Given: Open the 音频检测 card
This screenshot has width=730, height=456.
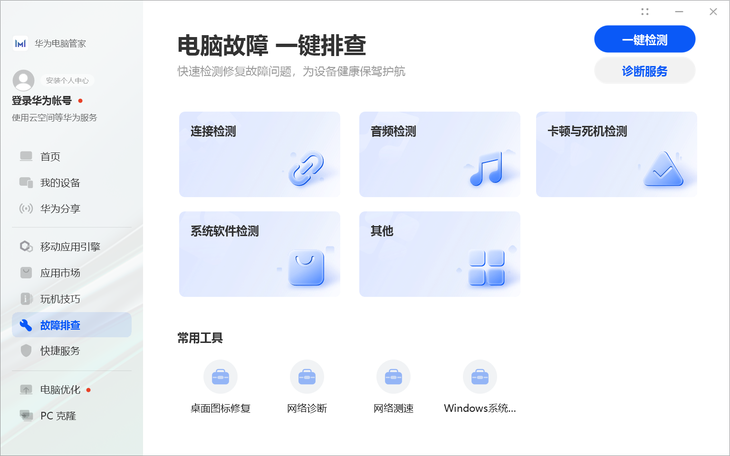Looking at the screenshot, I should (440, 154).
